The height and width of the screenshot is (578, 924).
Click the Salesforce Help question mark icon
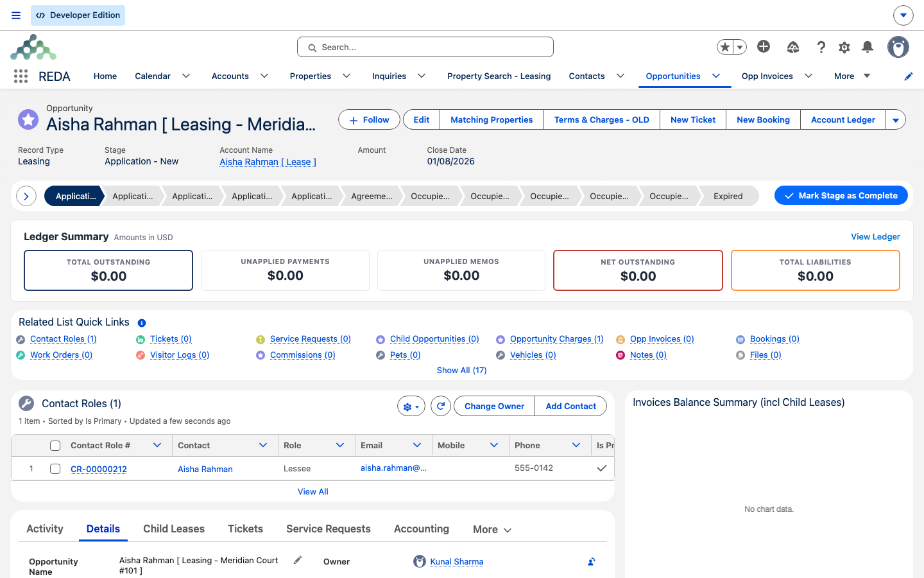click(821, 47)
